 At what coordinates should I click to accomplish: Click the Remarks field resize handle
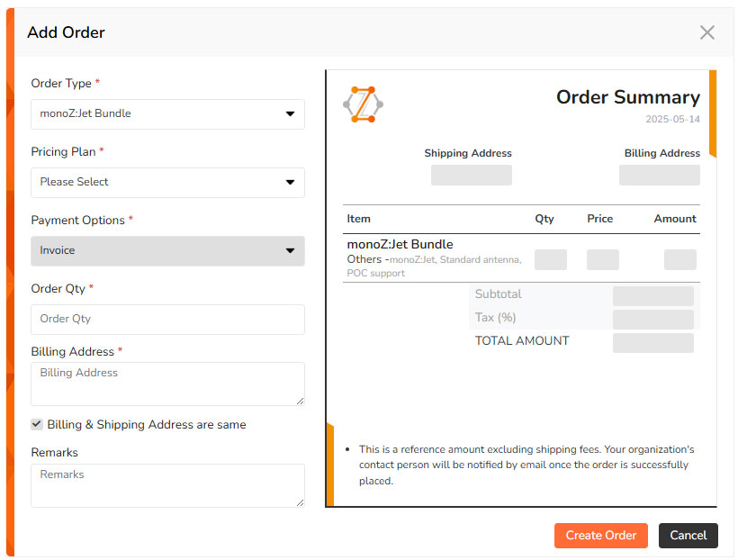coord(300,501)
